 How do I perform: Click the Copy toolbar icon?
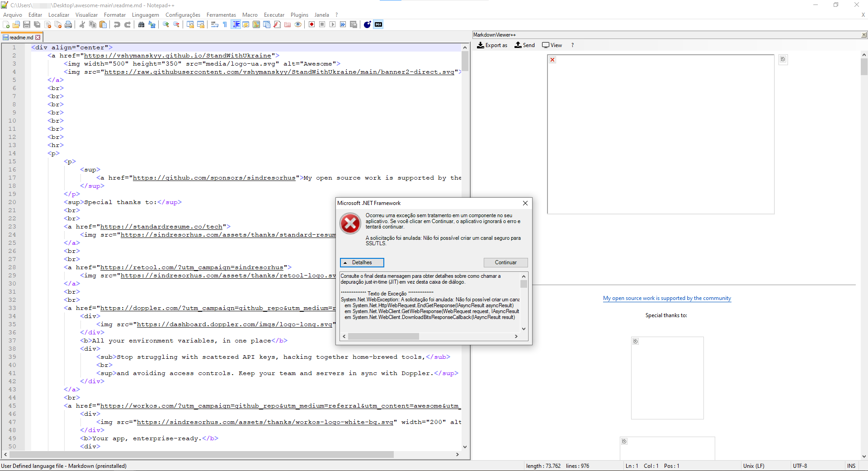point(93,24)
